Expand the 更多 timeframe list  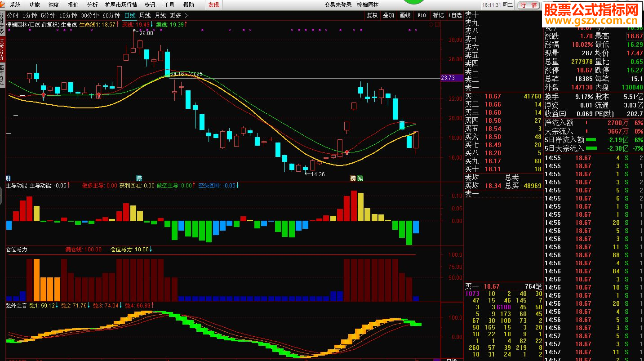[178, 15]
